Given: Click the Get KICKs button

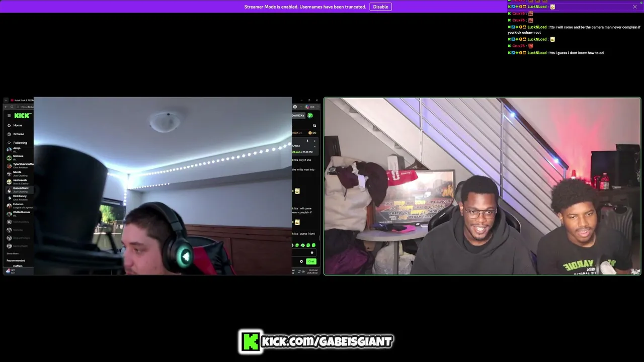Looking at the screenshot, I should pos(298,116).
